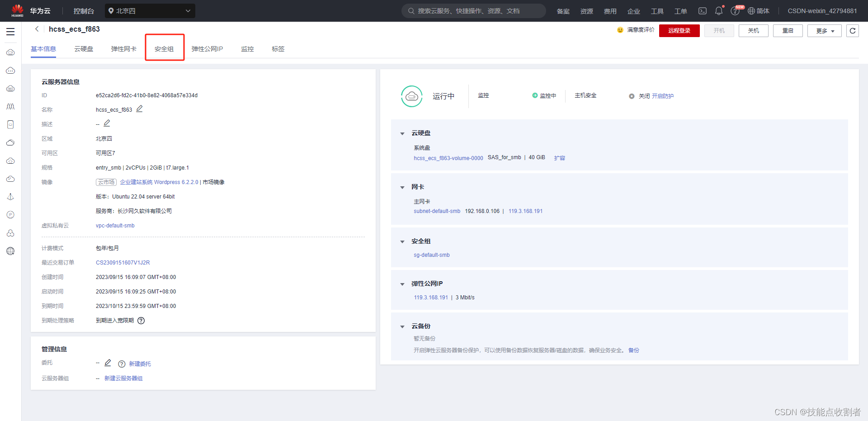Click the search magnifier icon in the top bar

click(411, 11)
